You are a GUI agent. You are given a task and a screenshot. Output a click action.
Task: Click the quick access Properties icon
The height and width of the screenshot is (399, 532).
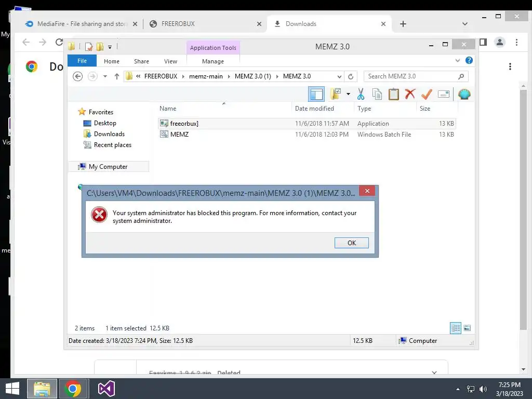(88, 46)
